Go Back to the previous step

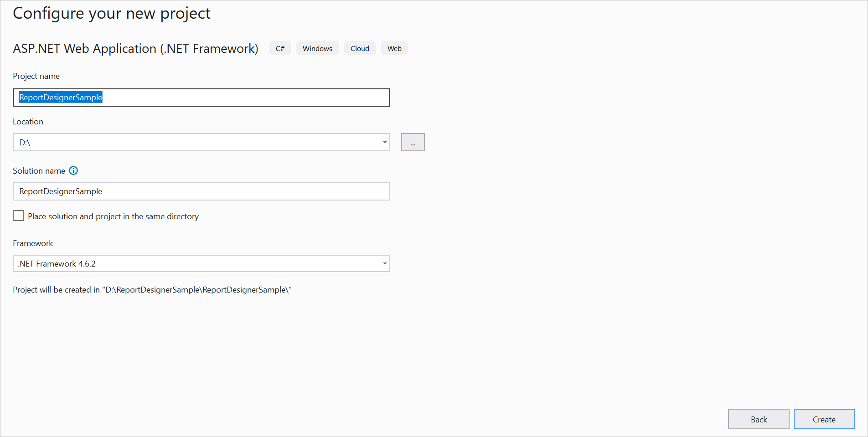point(759,419)
